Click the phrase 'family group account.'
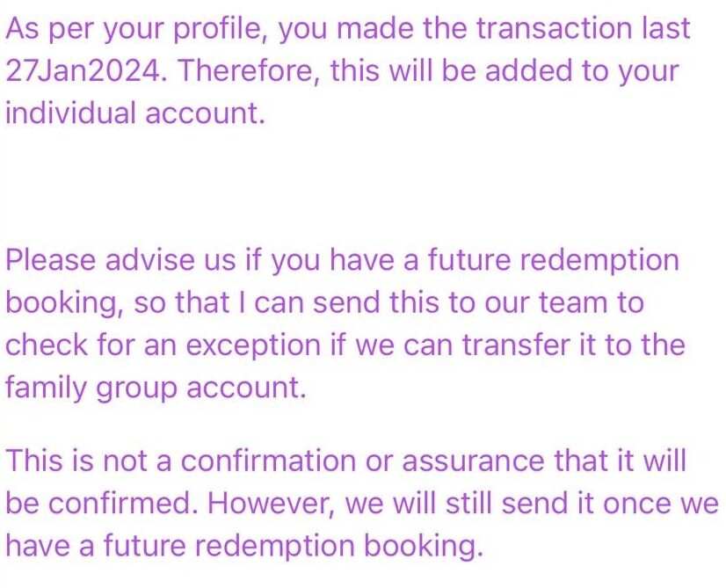726x588 pixels. tap(156, 388)
